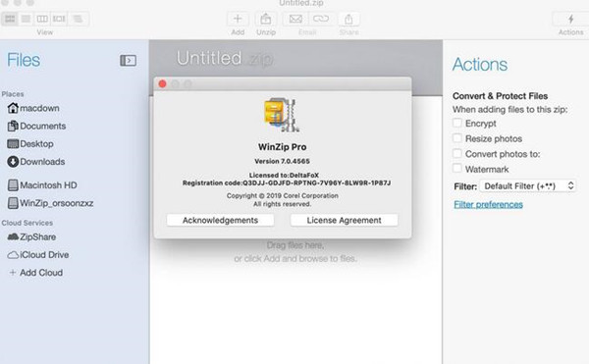Image resolution: width=589 pixels, height=364 pixels.
Task: Click the Convert & Protect Files heading
Action: tap(500, 96)
